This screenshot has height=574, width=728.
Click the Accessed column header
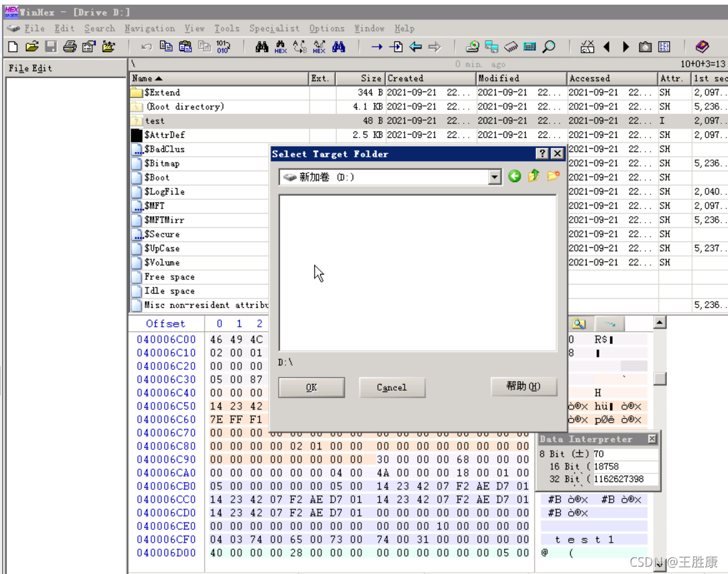click(x=612, y=79)
